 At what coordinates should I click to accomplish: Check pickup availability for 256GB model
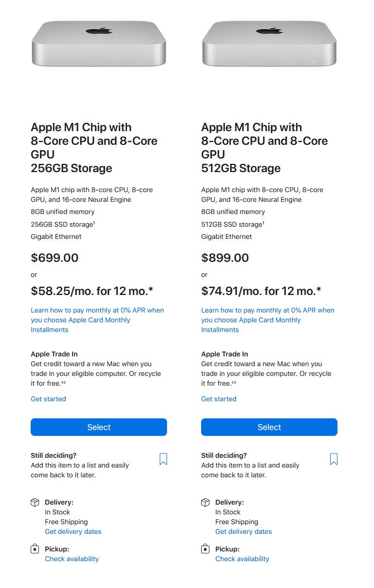point(72,559)
